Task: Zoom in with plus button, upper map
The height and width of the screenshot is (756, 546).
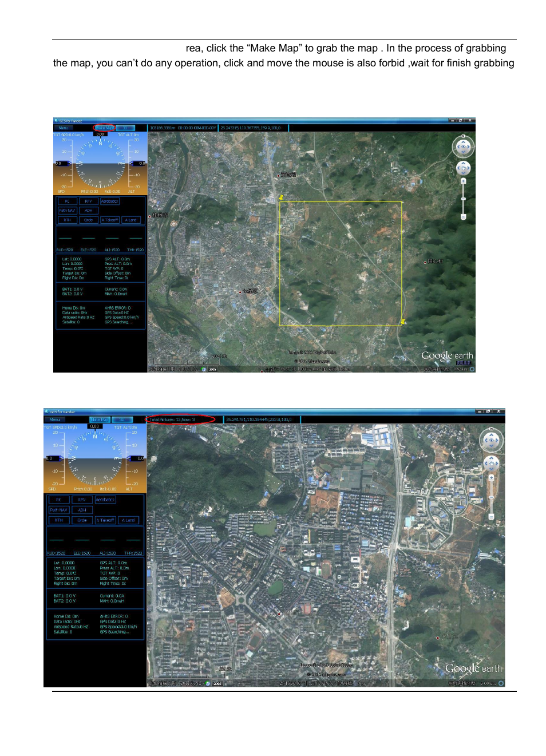Action: point(463,181)
